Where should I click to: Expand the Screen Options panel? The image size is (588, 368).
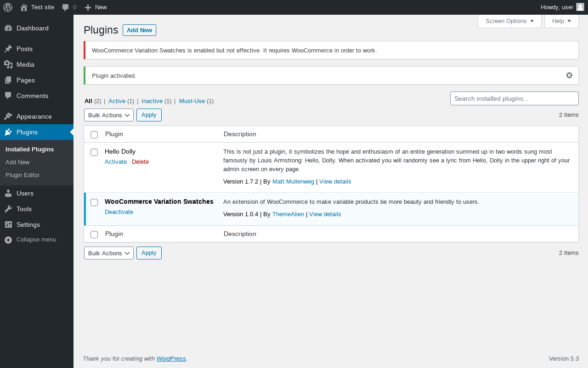click(509, 21)
